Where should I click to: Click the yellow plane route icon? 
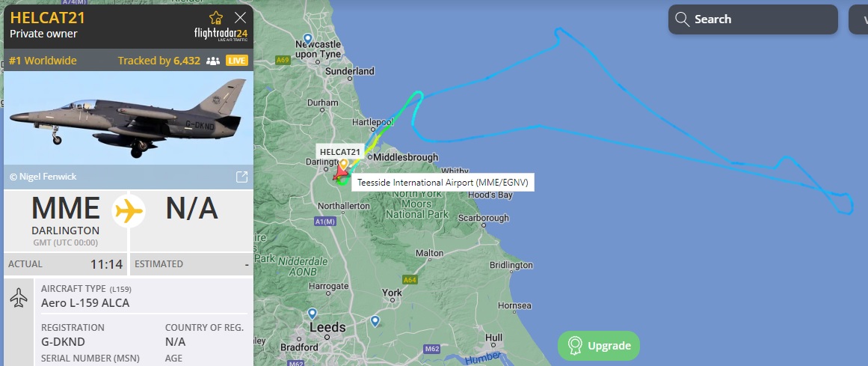pos(129,211)
